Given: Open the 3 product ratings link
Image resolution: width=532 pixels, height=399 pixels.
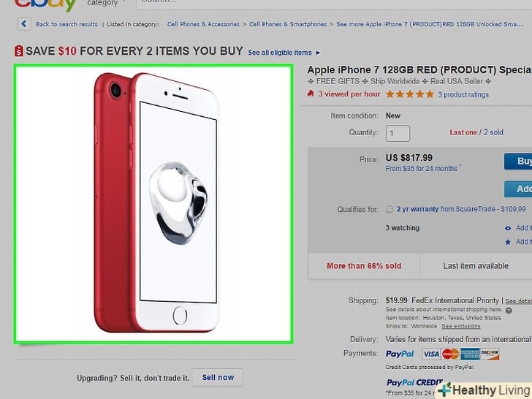Looking at the screenshot, I should 463,94.
